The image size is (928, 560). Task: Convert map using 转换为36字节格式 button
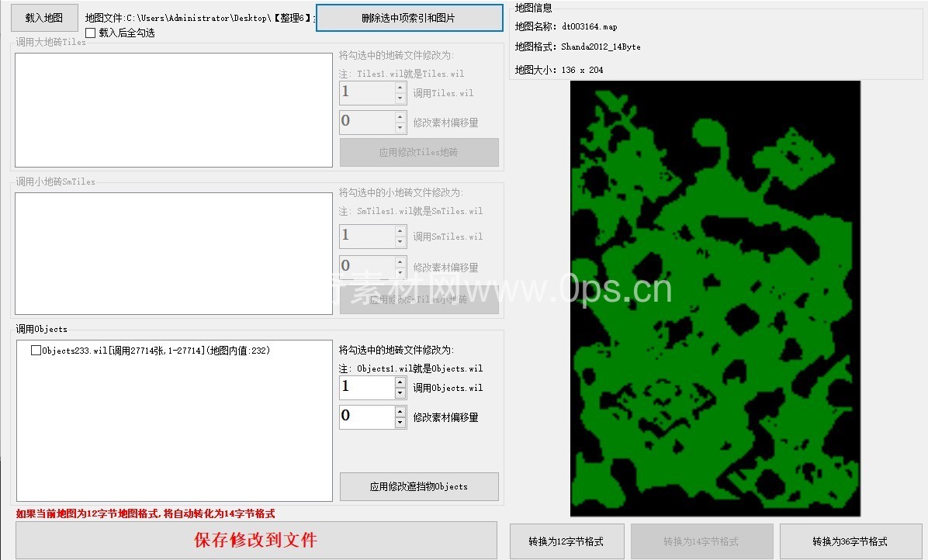pyautogui.click(x=850, y=541)
